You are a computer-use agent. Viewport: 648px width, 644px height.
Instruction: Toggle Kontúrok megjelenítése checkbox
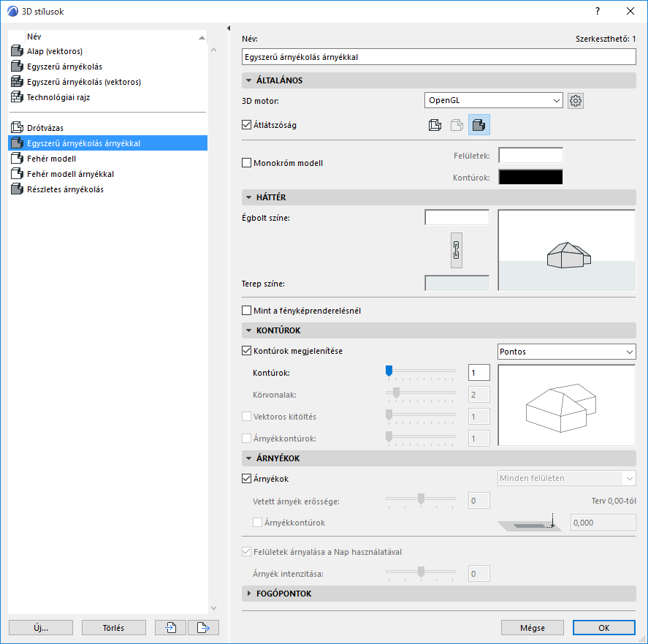pos(246,351)
